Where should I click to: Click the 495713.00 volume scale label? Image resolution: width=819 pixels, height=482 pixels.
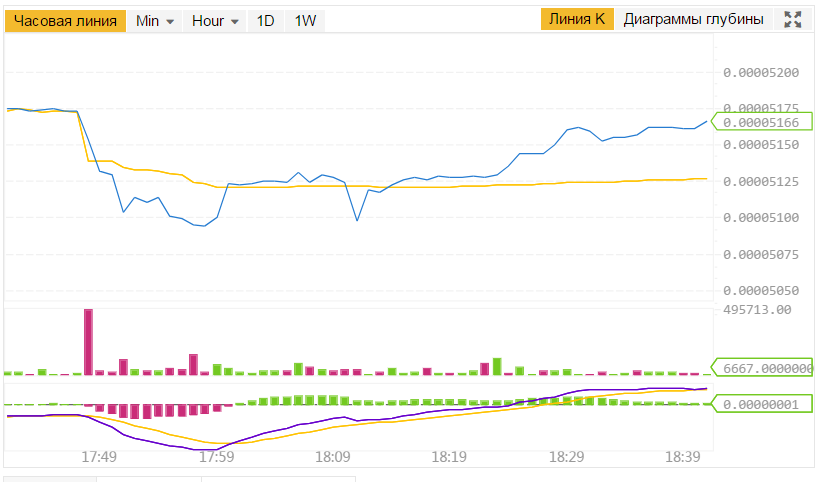pyautogui.click(x=756, y=310)
